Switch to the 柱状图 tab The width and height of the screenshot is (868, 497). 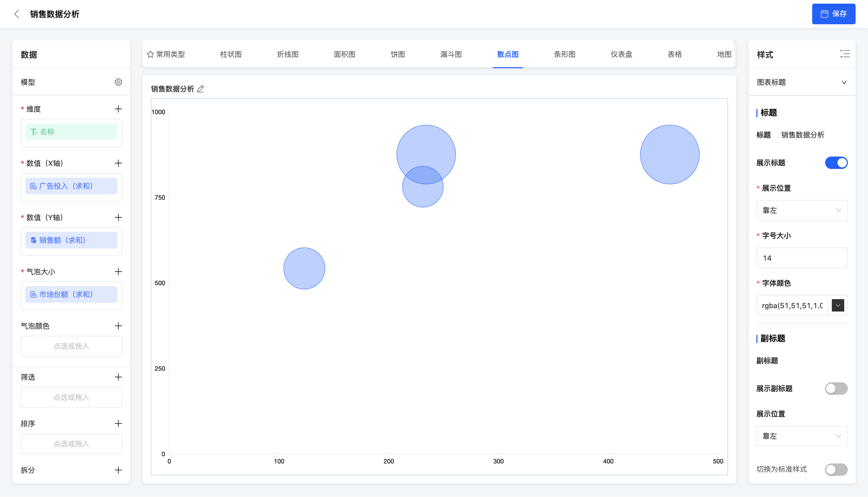click(231, 54)
